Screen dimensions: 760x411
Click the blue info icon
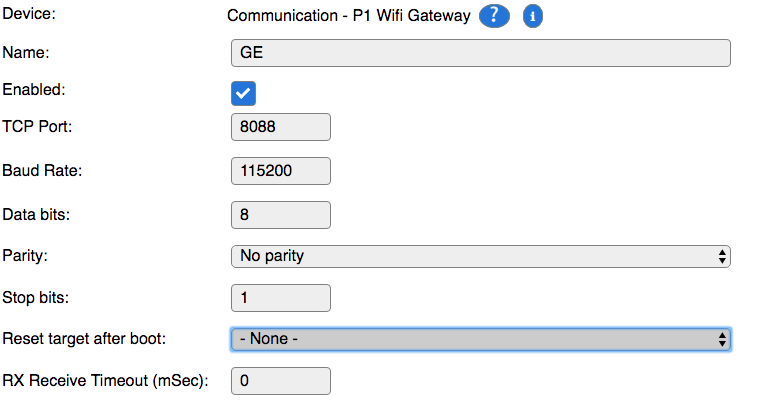click(532, 16)
